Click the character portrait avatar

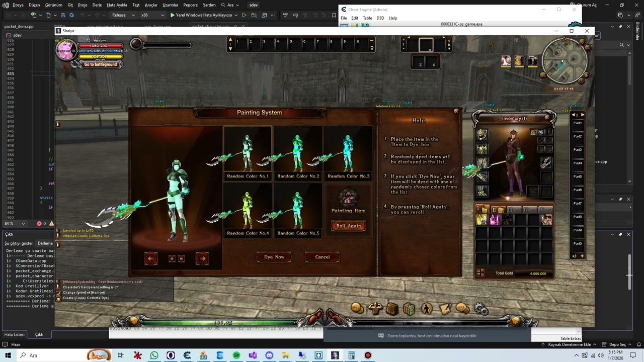pyautogui.click(x=66, y=50)
